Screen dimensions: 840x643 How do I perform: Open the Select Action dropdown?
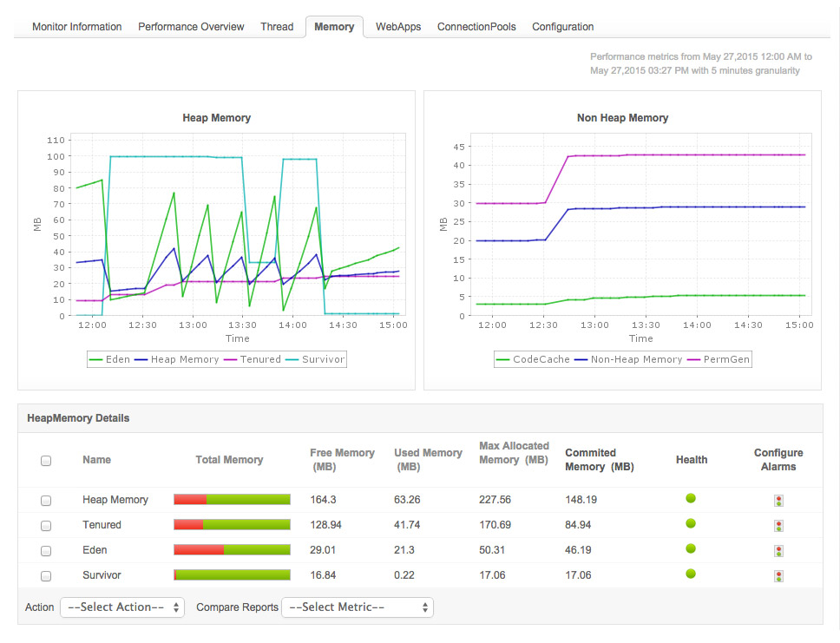(x=122, y=607)
